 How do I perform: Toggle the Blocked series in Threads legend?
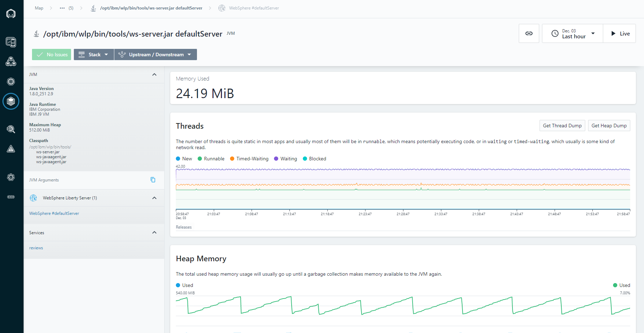(314, 159)
